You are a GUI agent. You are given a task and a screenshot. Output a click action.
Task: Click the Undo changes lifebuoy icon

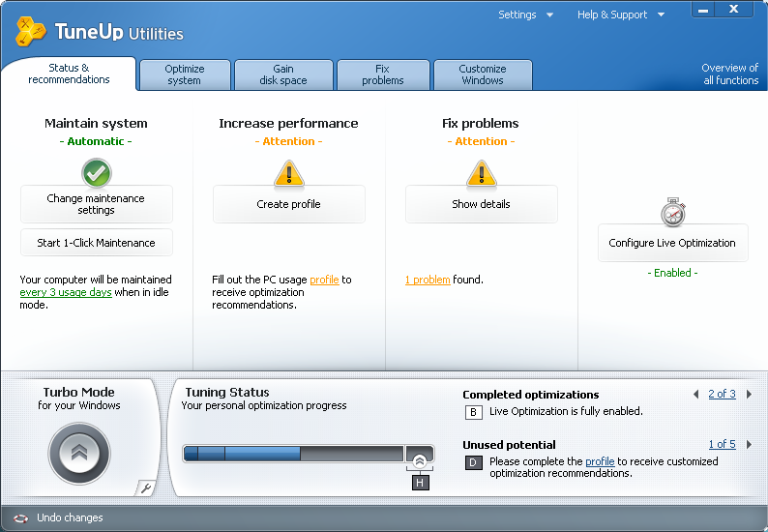coord(20,518)
